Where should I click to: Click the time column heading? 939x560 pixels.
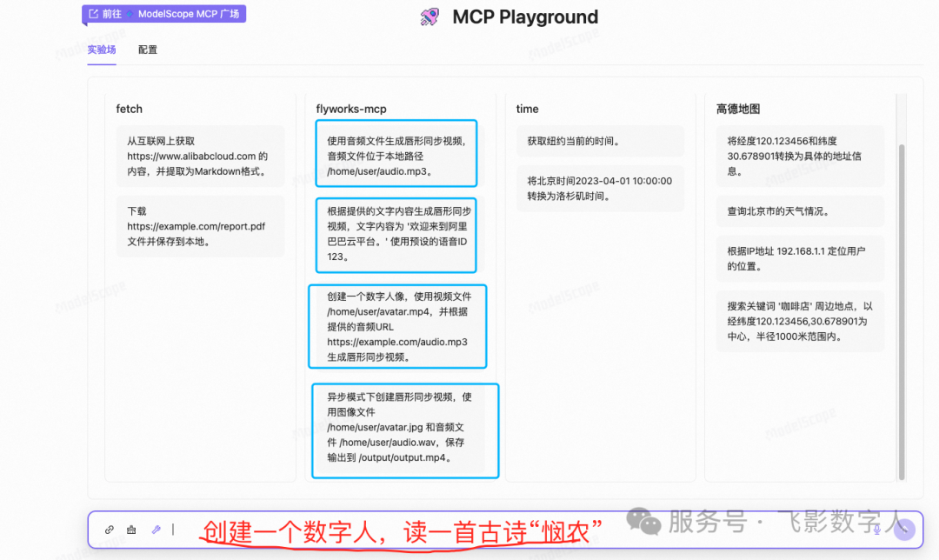(x=527, y=109)
